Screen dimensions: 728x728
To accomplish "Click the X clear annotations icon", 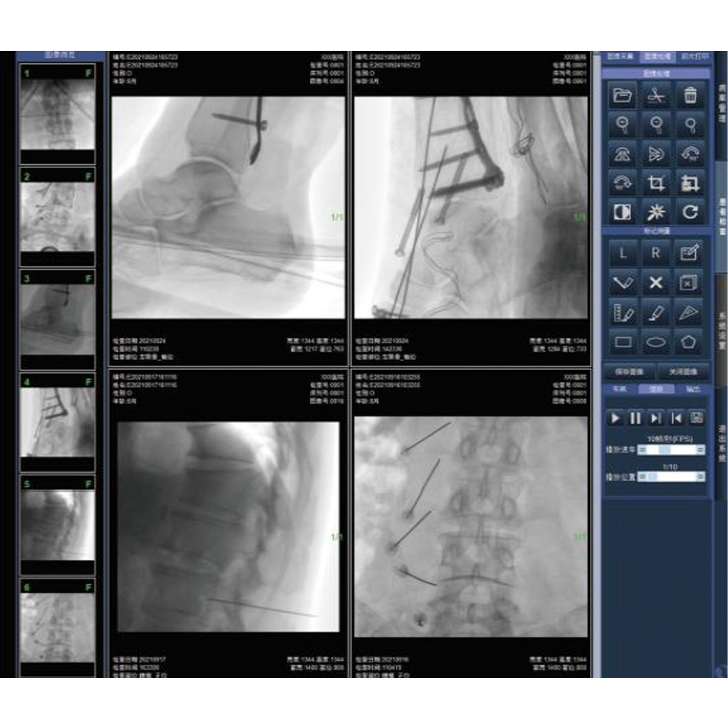I will tap(656, 283).
